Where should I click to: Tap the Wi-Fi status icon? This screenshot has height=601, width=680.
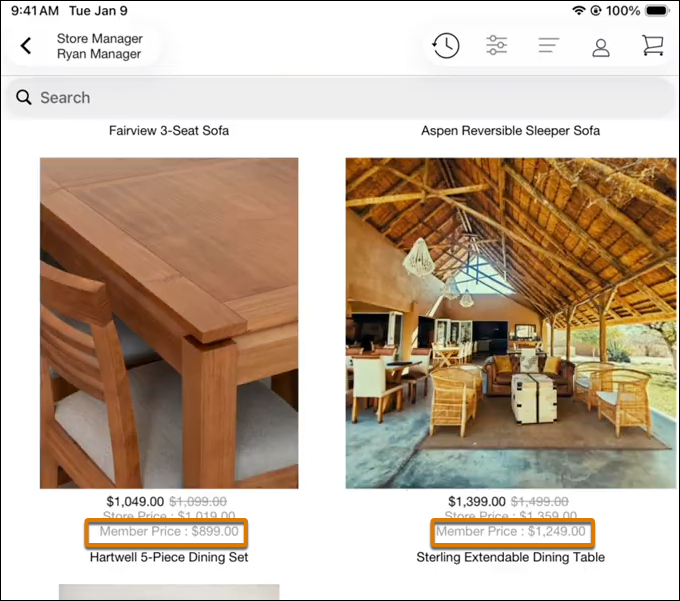(579, 10)
